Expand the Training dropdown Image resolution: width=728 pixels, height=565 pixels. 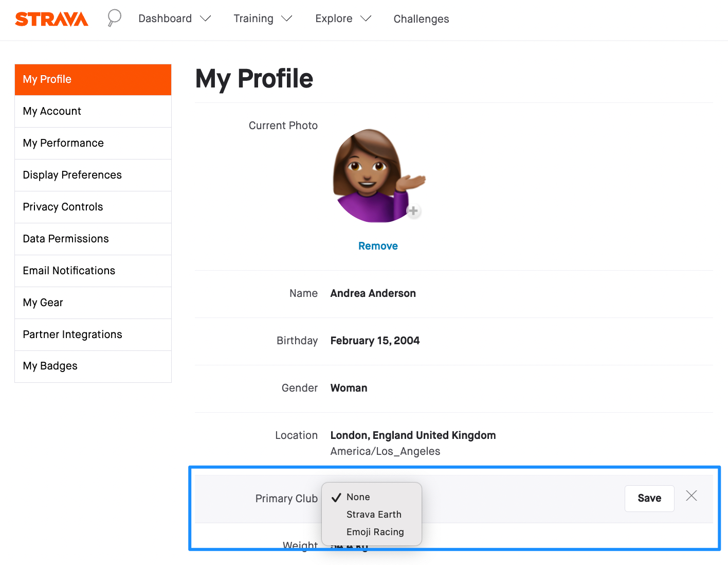point(288,19)
